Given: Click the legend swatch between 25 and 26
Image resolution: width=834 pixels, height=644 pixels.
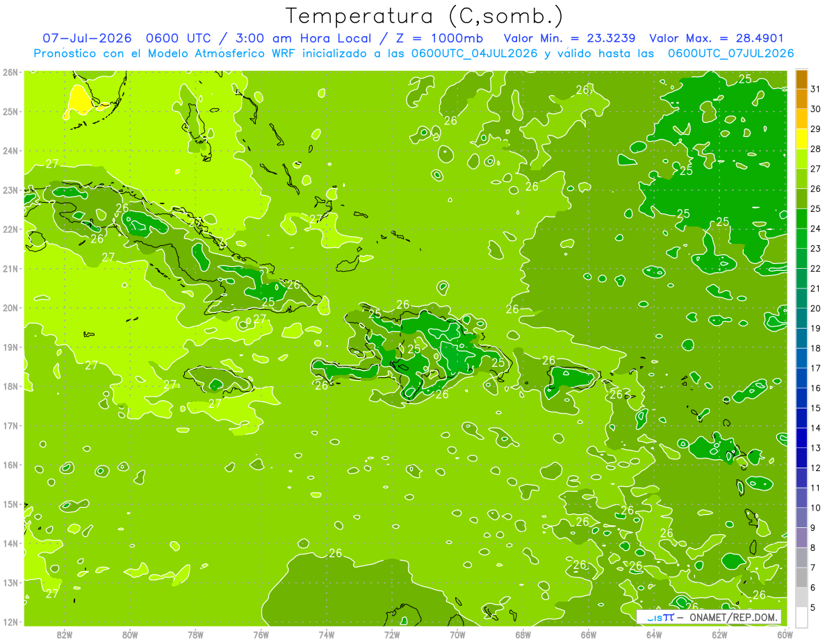Looking at the screenshot, I should (x=801, y=199).
